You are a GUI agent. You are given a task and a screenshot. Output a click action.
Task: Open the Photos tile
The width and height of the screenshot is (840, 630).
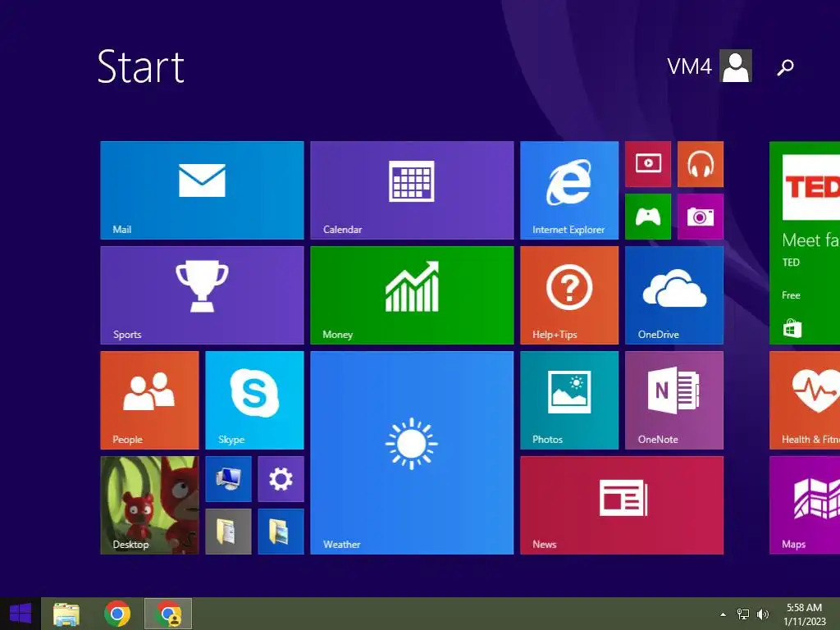click(x=569, y=400)
